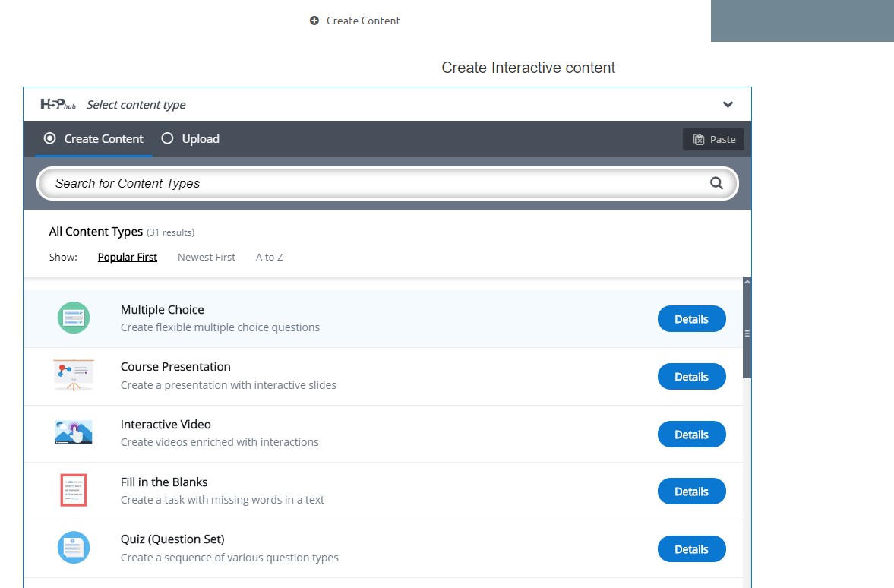Click 'Create videos enriched with interactions' text
The height and width of the screenshot is (588, 894).
click(220, 442)
